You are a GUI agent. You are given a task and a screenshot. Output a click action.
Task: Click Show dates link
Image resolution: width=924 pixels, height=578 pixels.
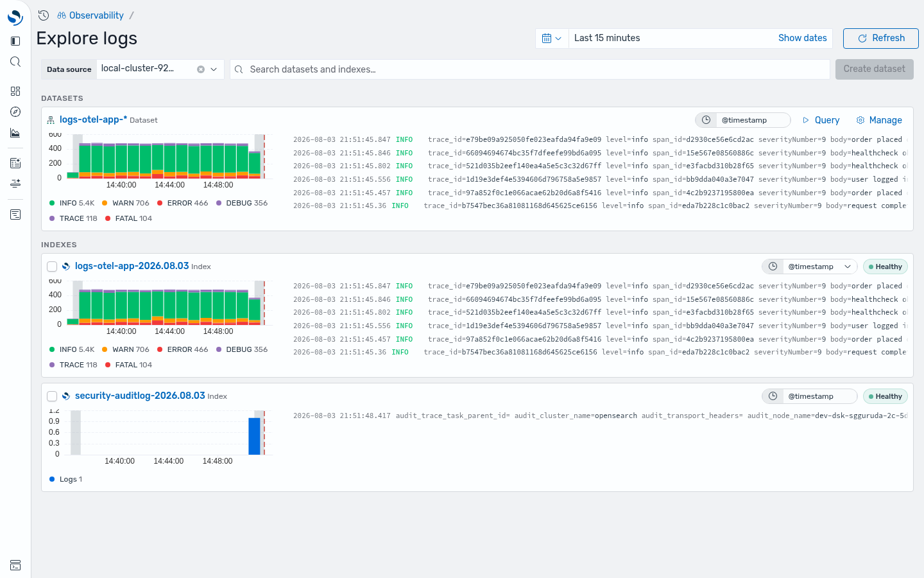pyautogui.click(x=802, y=38)
